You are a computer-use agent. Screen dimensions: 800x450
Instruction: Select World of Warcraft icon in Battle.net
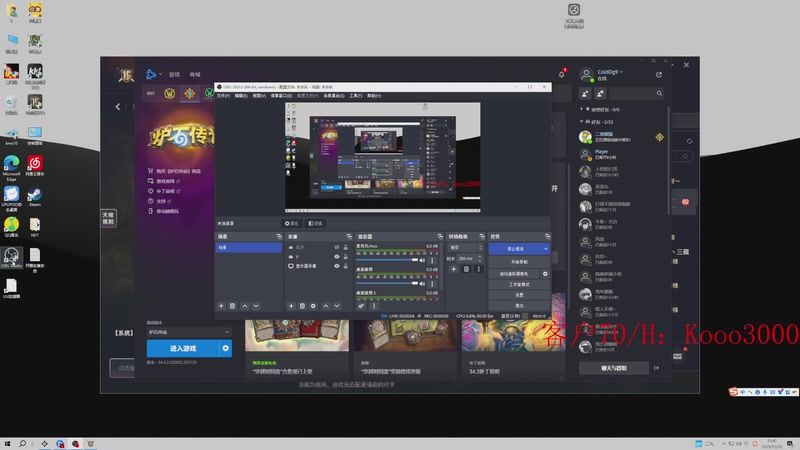pyautogui.click(x=169, y=93)
